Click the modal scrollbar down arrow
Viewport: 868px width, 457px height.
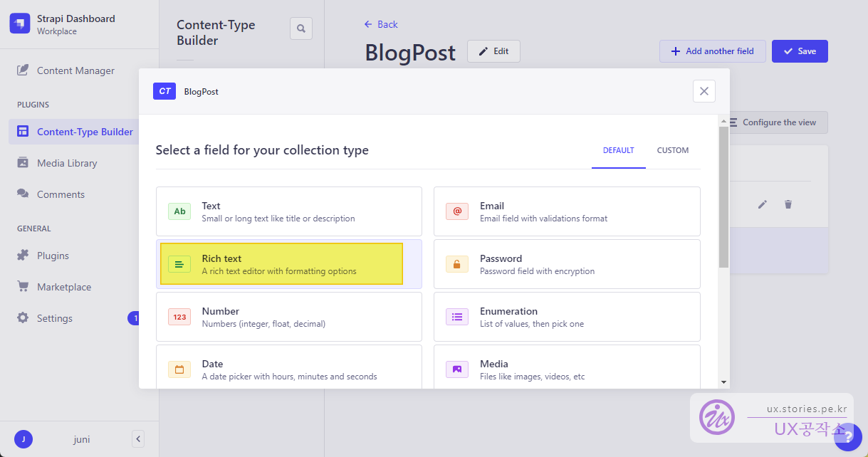[724, 382]
